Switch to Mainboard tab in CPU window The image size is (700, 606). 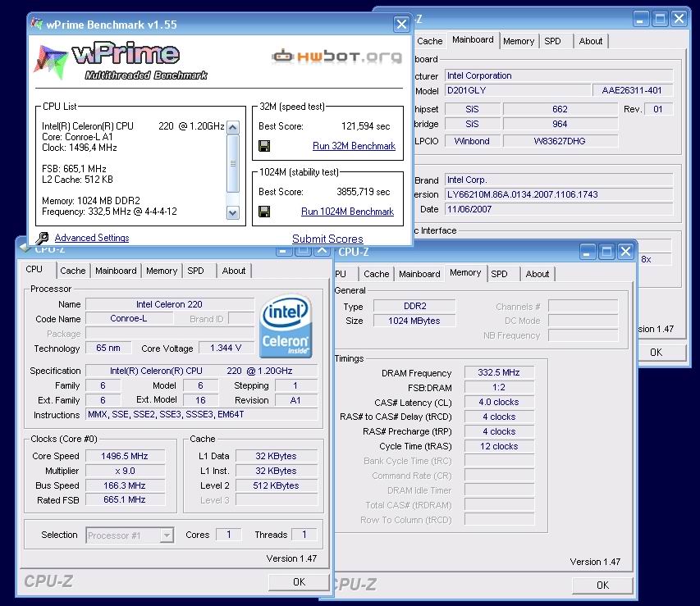[116, 271]
